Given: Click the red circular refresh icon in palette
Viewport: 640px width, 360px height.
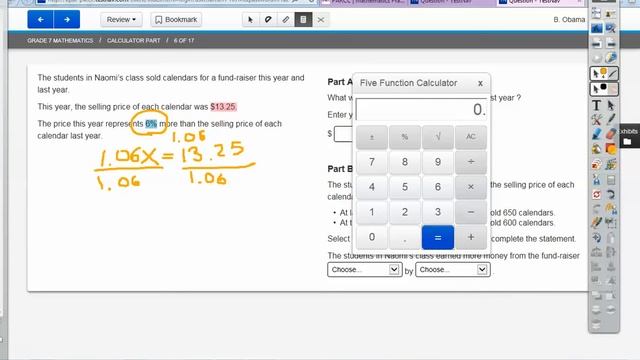Looking at the screenshot, I should pyautogui.click(x=596, y=194).
